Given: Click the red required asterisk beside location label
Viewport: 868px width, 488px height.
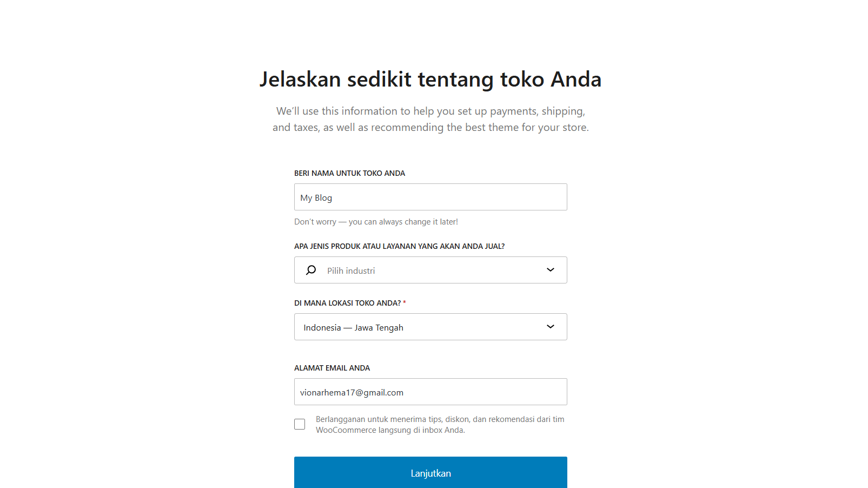Looking at the screenshot, I should (x=405, y=302).
